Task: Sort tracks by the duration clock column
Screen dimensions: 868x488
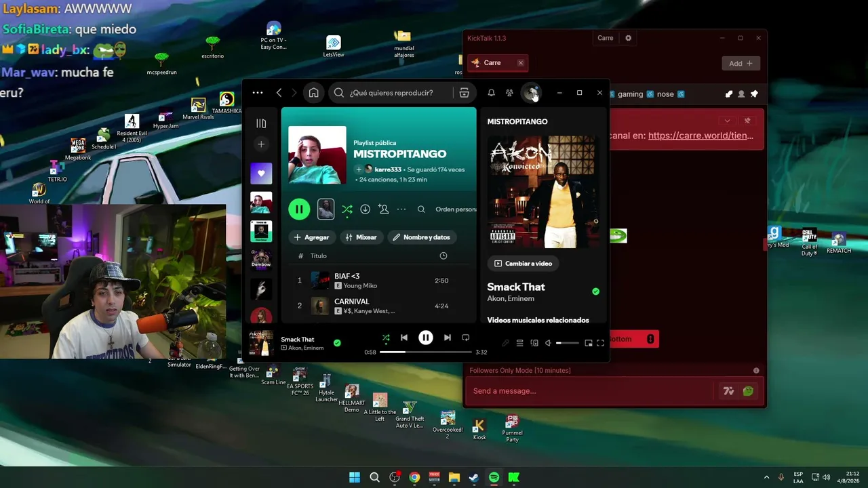Action: click(x=443, y=256)
